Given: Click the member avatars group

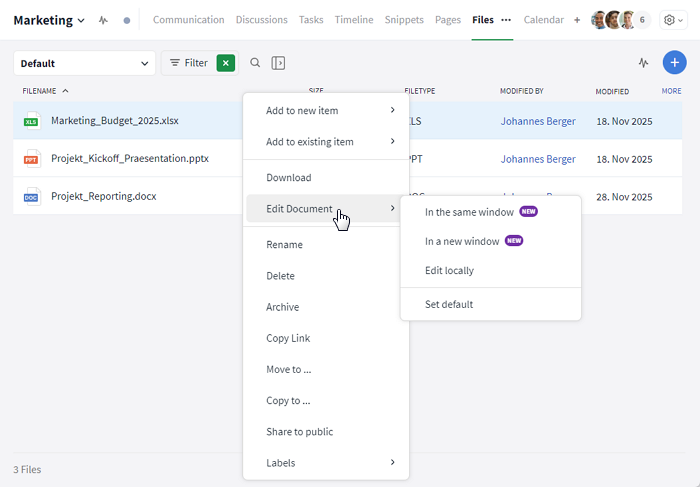Looking at the screenshot, I should [x=620, y=20].
